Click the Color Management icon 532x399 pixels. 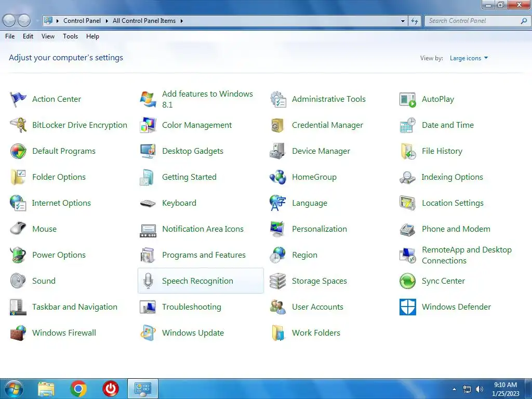tap(148, 125)
